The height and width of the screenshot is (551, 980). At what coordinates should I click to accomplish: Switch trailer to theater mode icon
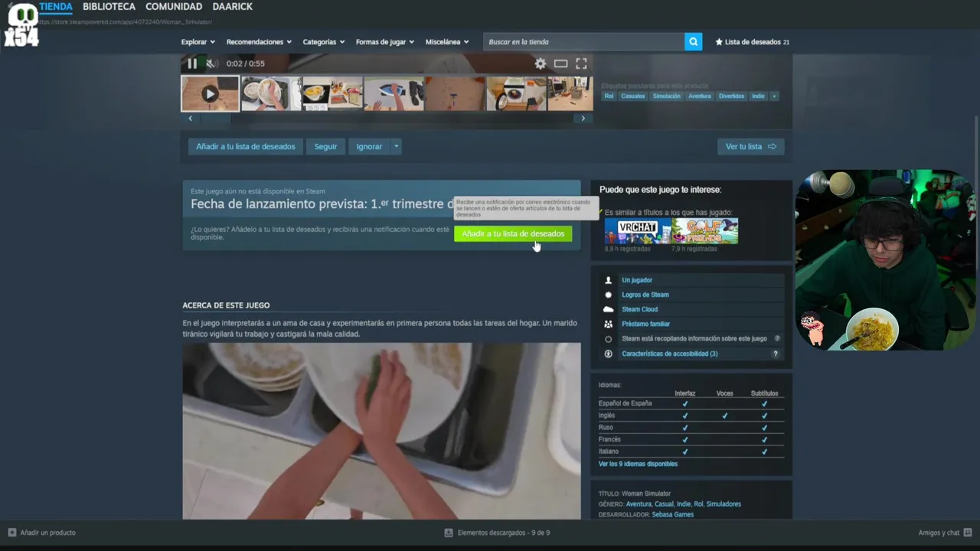tap(561, 64)
